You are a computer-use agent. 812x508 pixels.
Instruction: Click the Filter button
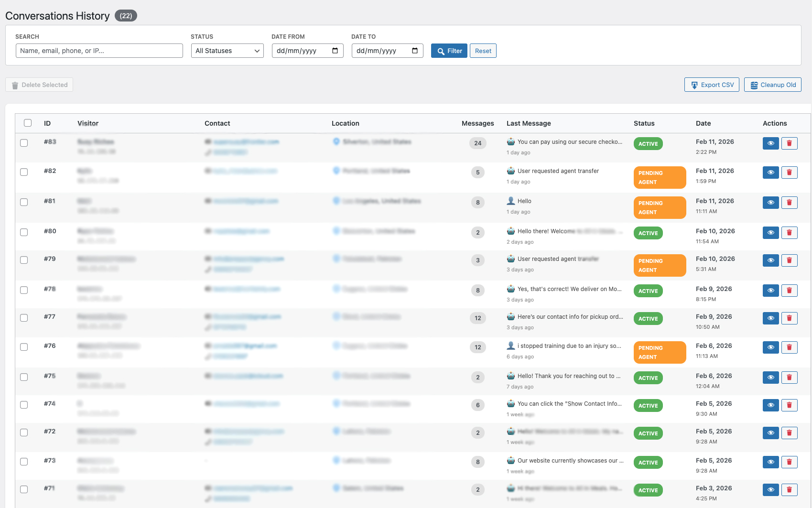(449, 50)
